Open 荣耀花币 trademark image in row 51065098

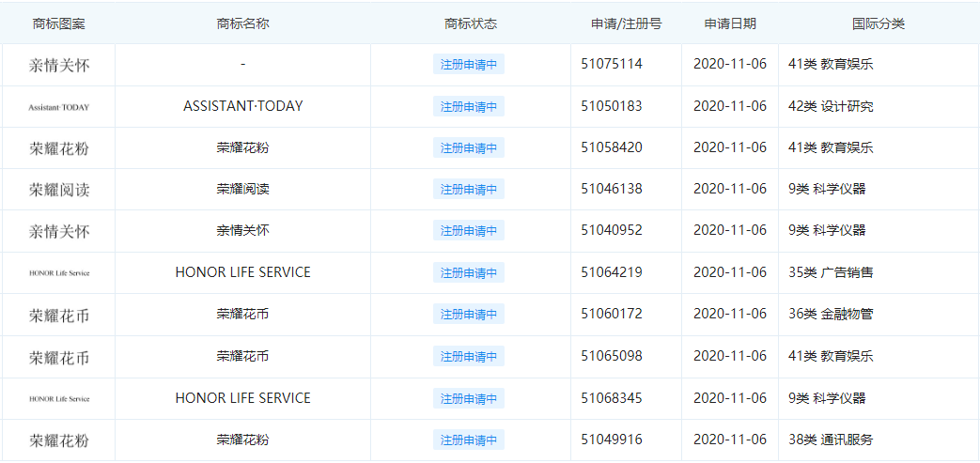59,358
